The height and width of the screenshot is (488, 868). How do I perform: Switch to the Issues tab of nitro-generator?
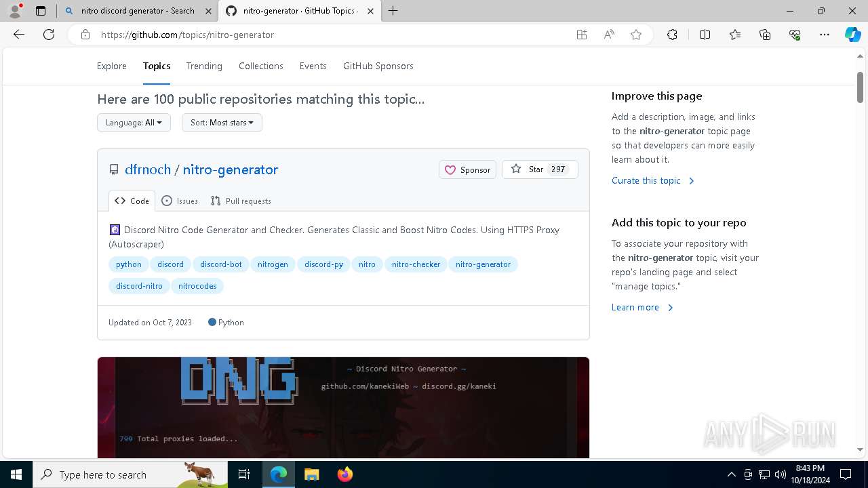pyautogui.click(x=180, y=201)
